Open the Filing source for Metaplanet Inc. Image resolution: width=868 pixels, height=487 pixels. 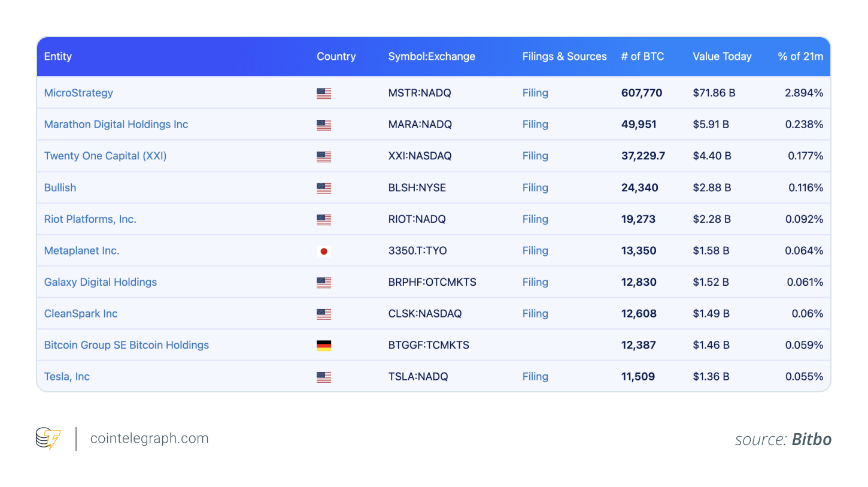[x=535, y=251]
